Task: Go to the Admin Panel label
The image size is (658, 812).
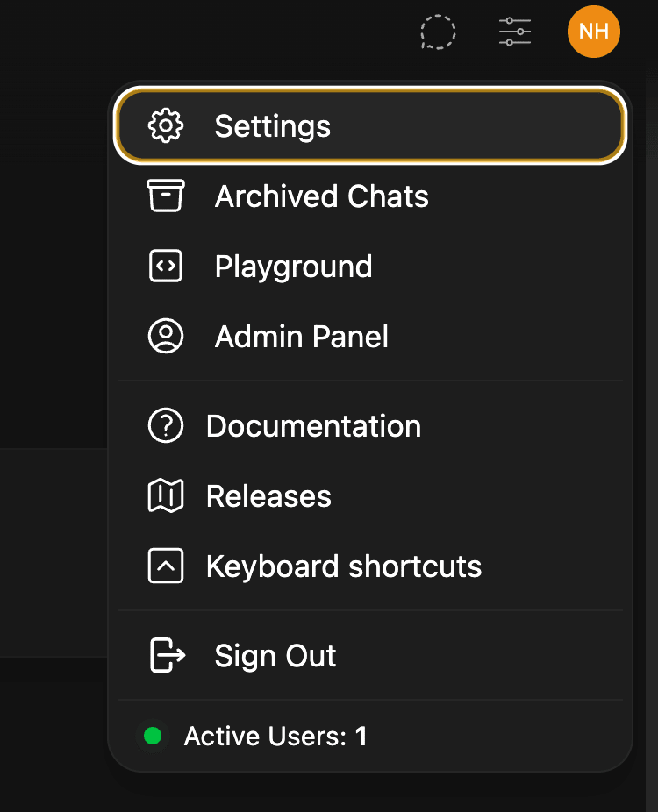Action: 301,337
